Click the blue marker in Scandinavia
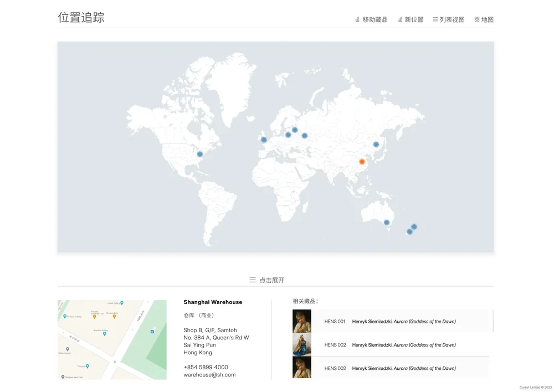 pos(294,130)
